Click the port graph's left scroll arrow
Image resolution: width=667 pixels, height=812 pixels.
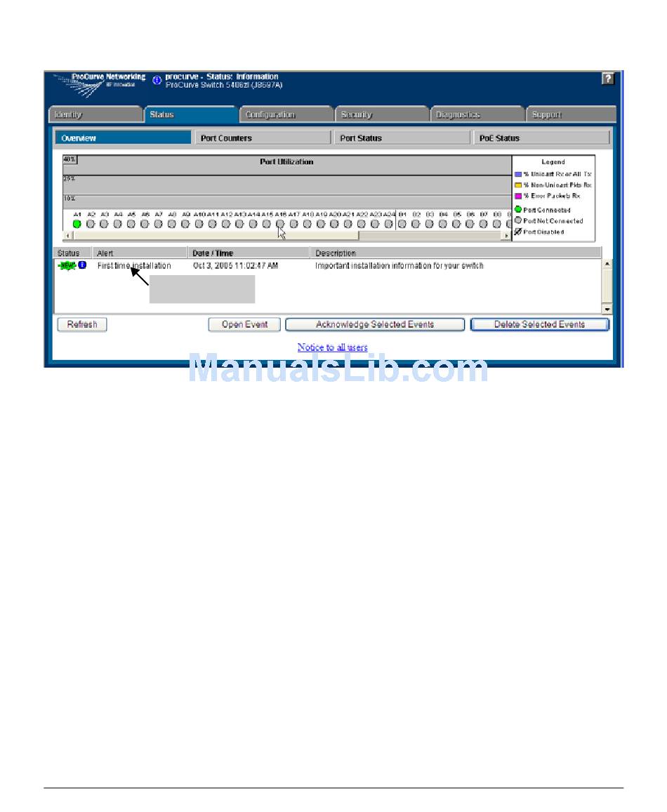[x=67, y=236]
